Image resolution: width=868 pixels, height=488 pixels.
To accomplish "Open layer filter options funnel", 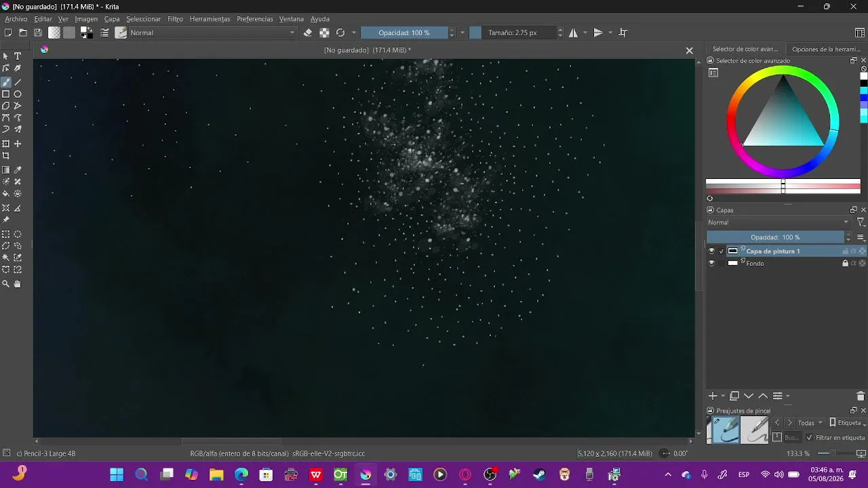I will point(861,222).
